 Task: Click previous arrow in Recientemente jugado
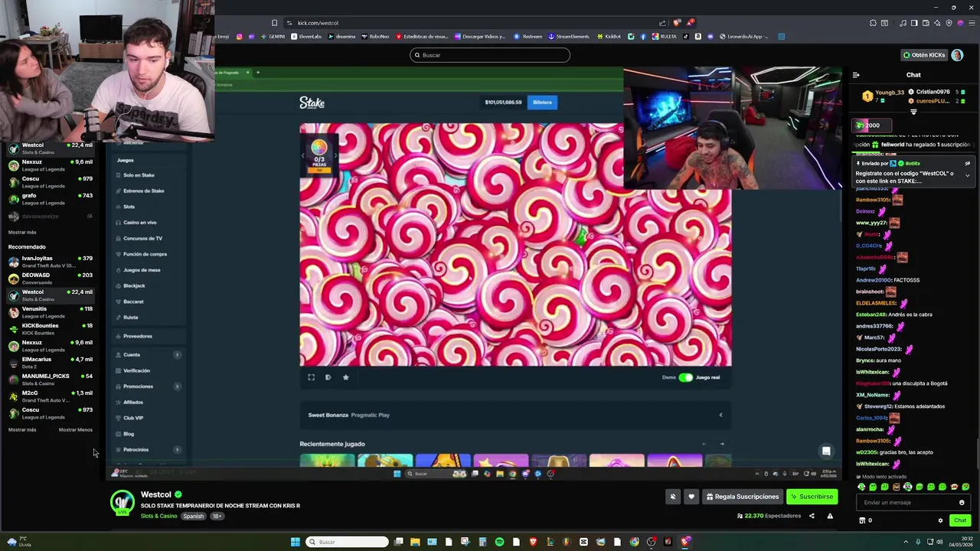[704, 444]
